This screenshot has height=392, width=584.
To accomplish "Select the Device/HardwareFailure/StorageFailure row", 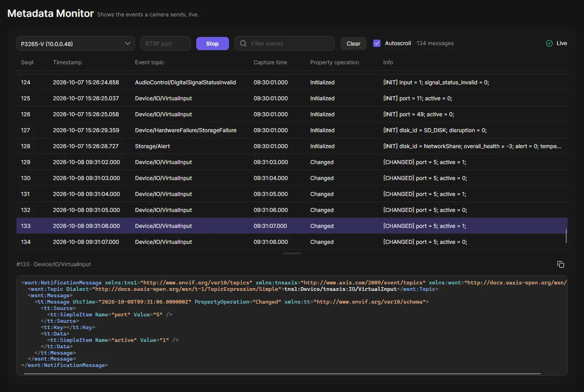I will (292, 130).
